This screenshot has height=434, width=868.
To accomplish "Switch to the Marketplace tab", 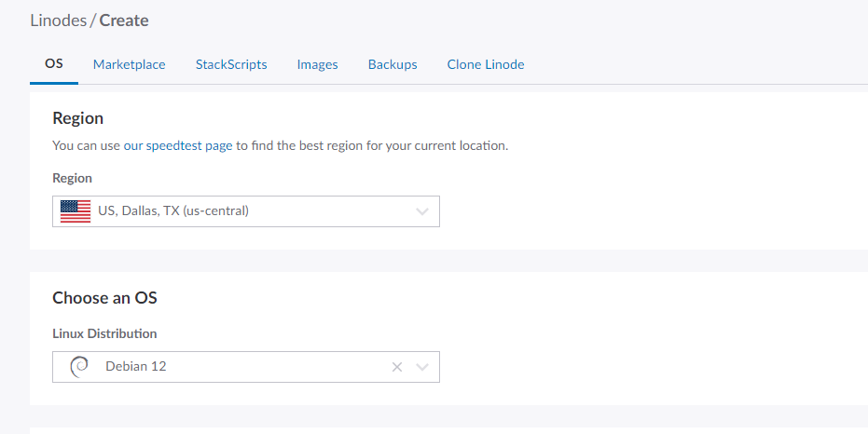I will click(130, 64).
